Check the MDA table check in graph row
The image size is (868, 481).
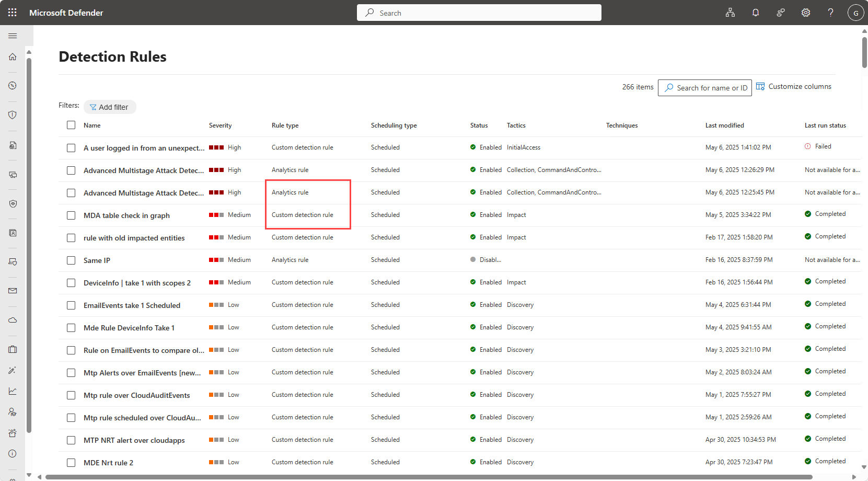click(71, 215)
